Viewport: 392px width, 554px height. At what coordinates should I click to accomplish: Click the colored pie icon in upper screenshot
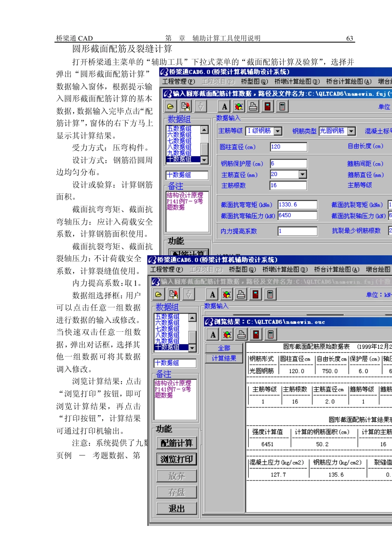[239, 106]
